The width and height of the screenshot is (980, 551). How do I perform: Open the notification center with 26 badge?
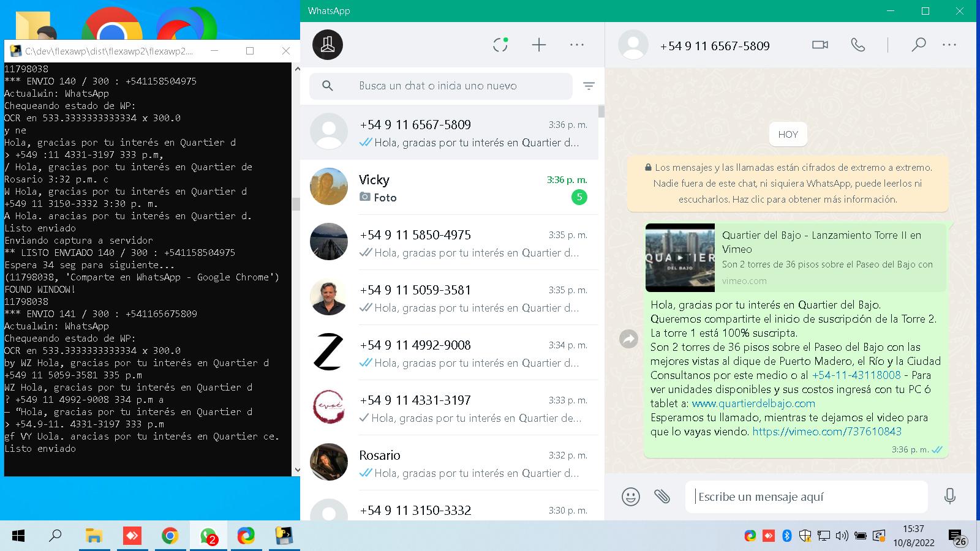(957, 538)
